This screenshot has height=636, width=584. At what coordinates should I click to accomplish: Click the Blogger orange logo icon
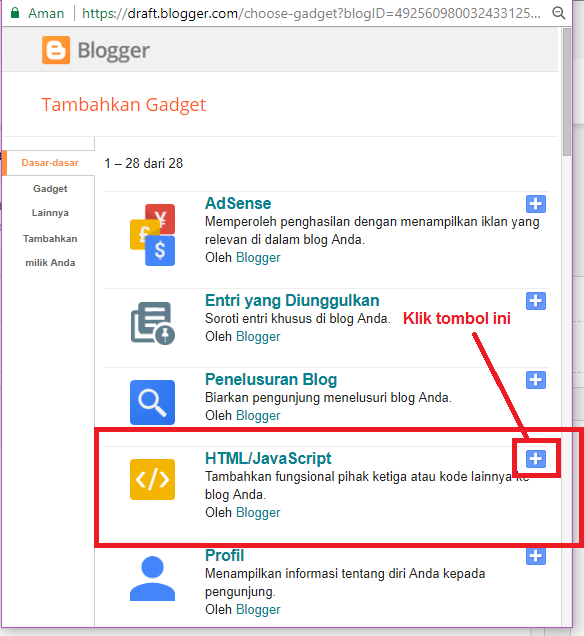[56, 50]
